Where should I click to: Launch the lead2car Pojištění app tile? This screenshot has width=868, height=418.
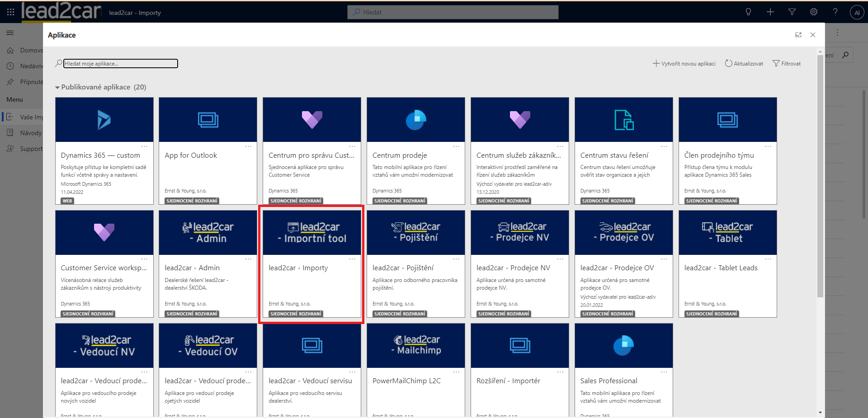(x=415, y=263)
